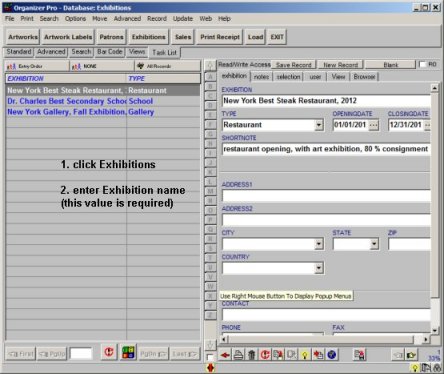Click the ADDRESS1 input field
Image resolution: width=444 pixels, height=374 pixels.
coord(326,196)
